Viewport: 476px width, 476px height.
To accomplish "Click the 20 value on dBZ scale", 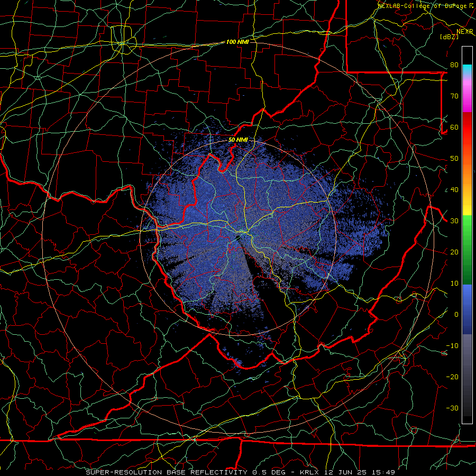I will tap(454, 252).
